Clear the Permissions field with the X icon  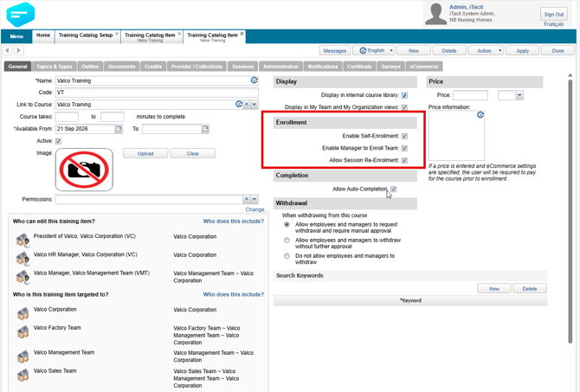pos(247,199)
